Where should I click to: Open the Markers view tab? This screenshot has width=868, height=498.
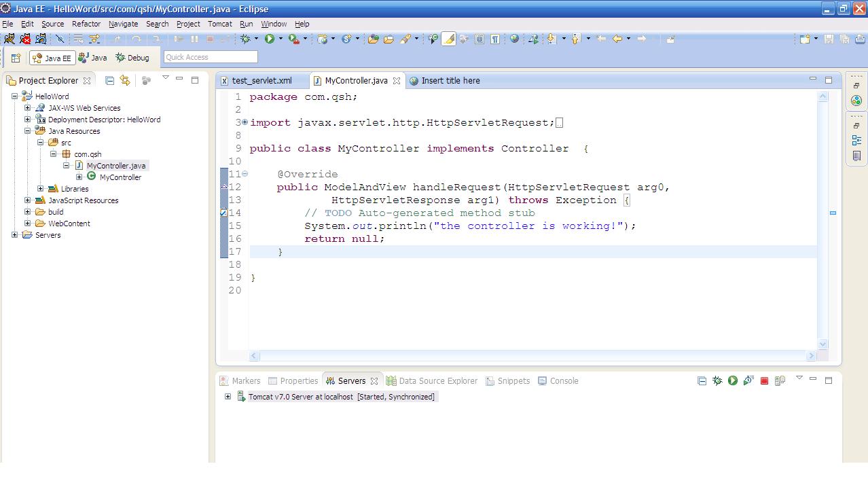240,380
